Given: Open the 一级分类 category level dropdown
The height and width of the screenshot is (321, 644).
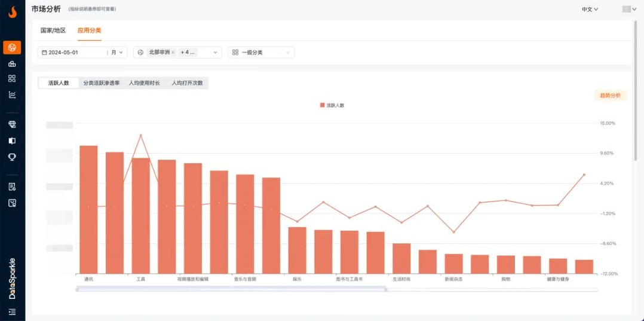Looking at the screenshot, I should pos(261,53).
